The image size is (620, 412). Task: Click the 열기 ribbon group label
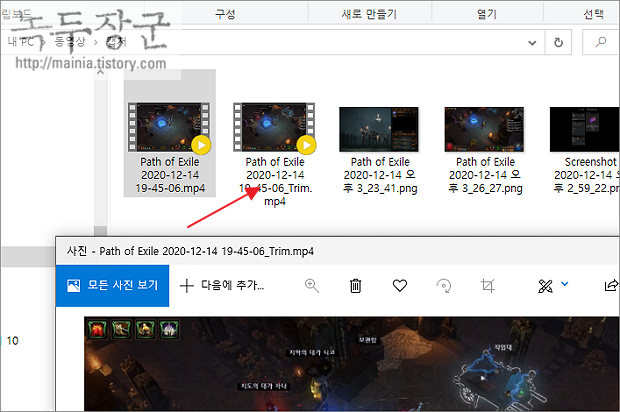tap(487, 14)
